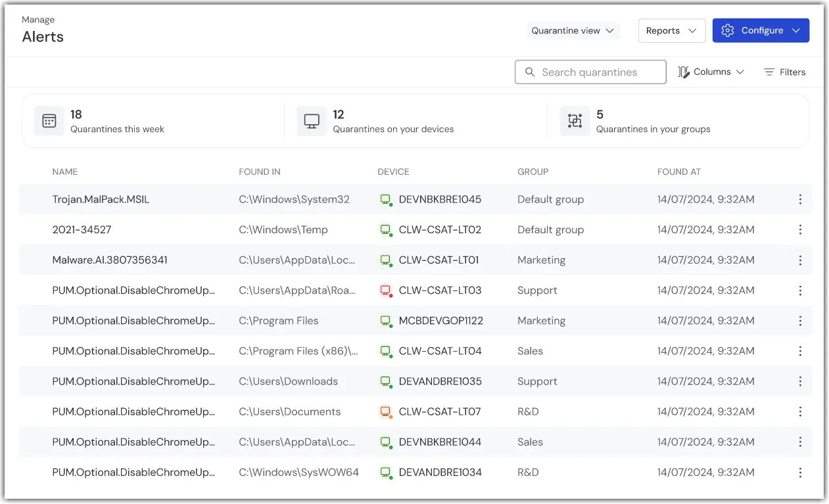The width and height of the screenshot is (829, 504).
Task: Click device status icon beside DEVANDBRE1034
Action: coord(386,472)
